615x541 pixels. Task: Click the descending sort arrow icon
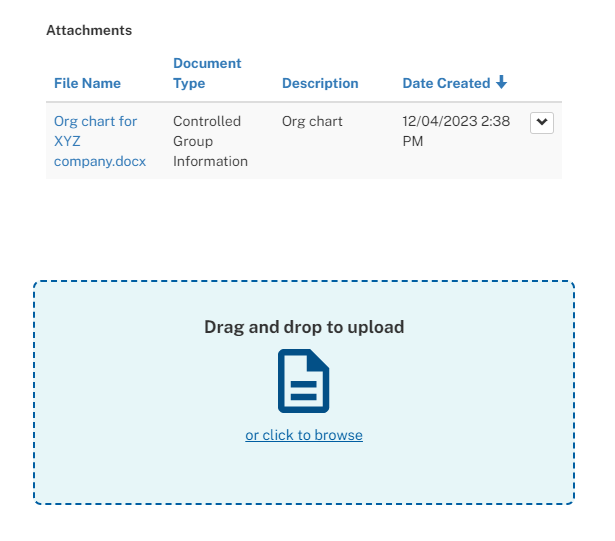501,82
